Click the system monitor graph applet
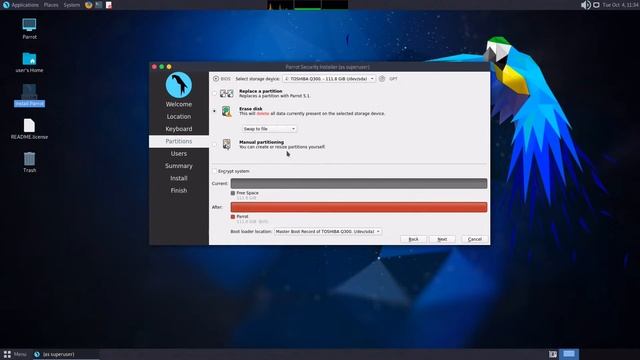The height and width of the screenshot is (360, 640). [x=308, y=5]
